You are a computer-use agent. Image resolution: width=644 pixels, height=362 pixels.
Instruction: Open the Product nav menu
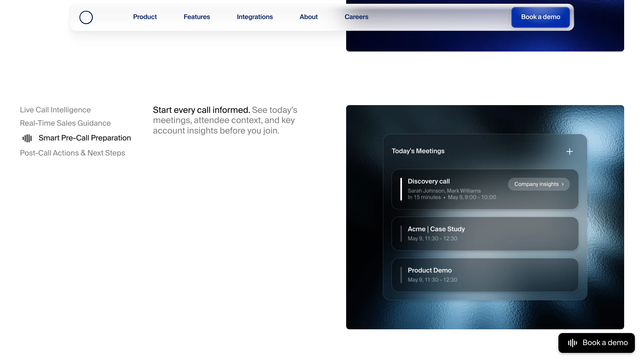[x=145, y=17]
